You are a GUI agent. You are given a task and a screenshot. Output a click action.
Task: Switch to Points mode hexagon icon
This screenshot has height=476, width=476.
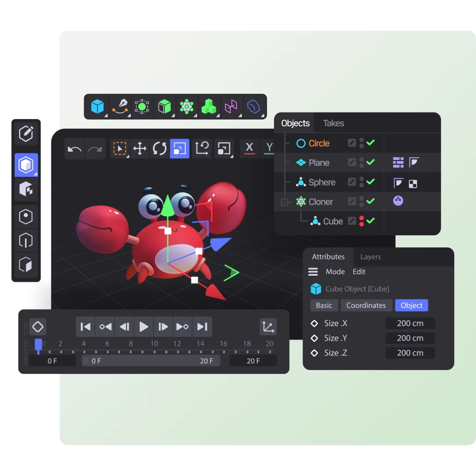pyautogui.click(x=26, y=217)
